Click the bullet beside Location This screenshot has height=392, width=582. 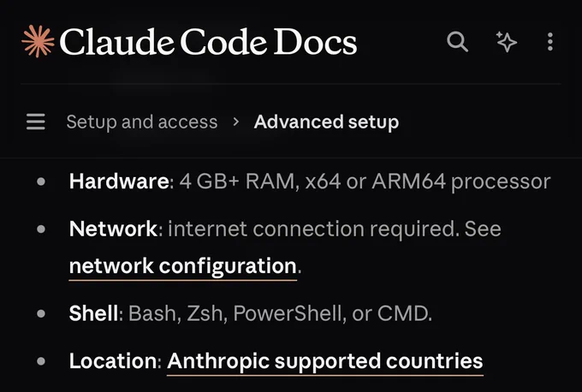click(x=41, y=361)
